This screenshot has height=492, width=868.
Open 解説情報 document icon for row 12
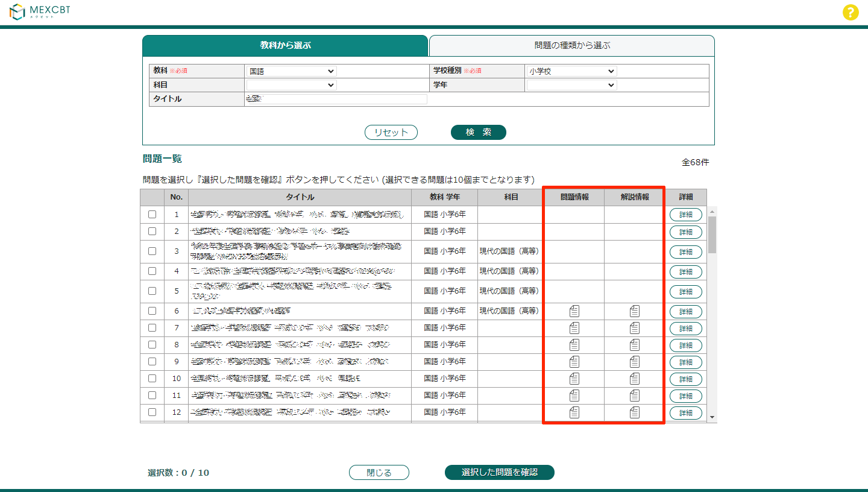634,412
